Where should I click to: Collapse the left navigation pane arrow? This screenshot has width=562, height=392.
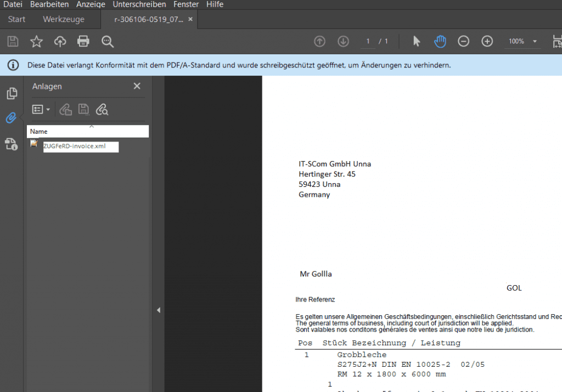(x=159, y=310)
